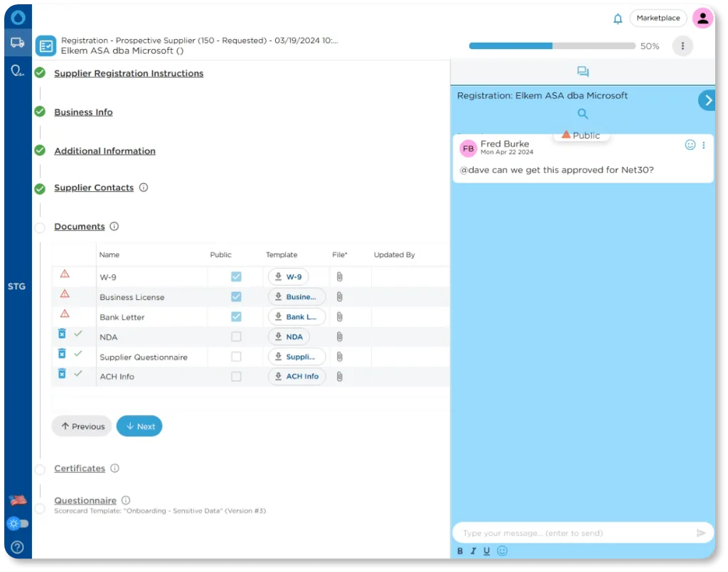This screenshot has height=572, width=728.
Task: Click the Next button
Action: coord(139,426)
